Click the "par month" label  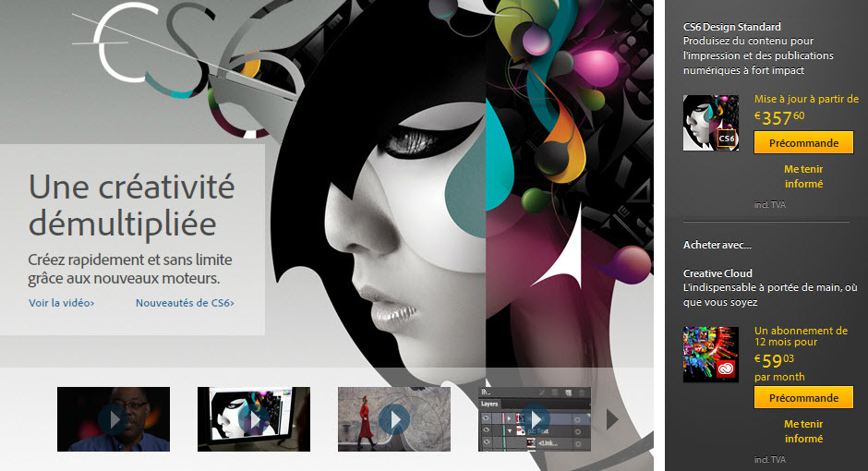click(x=779, y=377)
